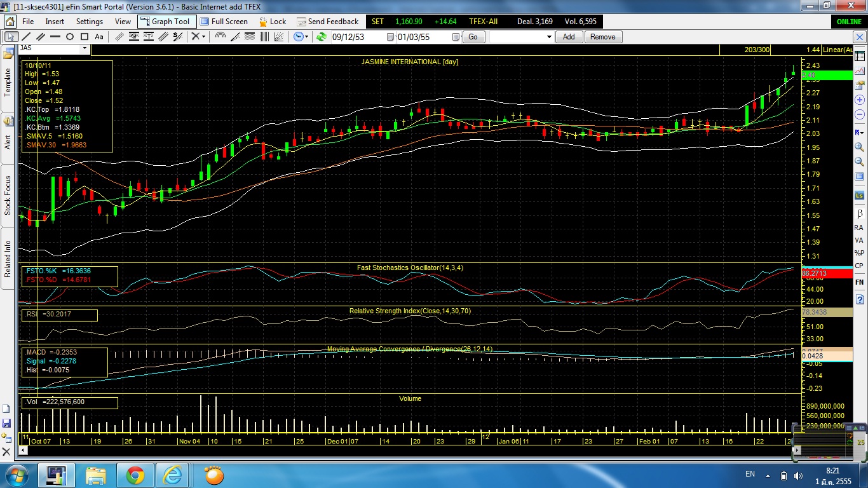The width and height of the screenshot is (868, 488).
Task: Select the Fibonacci arcs tool
Action: point(220,37)
